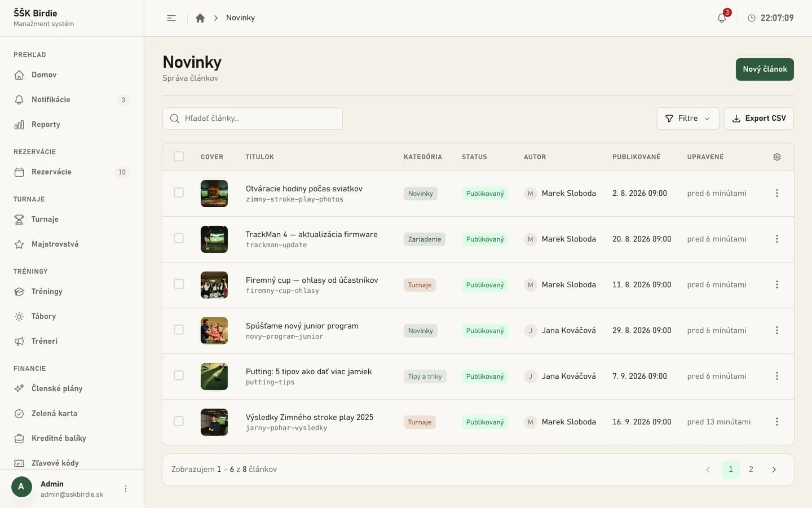The width and height of the screenshot is (812, 508).
Task: Select all articles with header checkbox
Action: coord(179,156)
